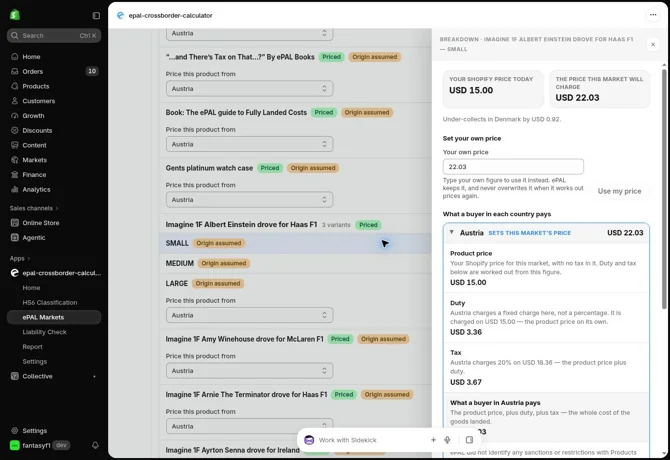Open origin dropdown under Fully Landed Costs book
This screenshot has height=460, width=670.
tap(250, 144)
